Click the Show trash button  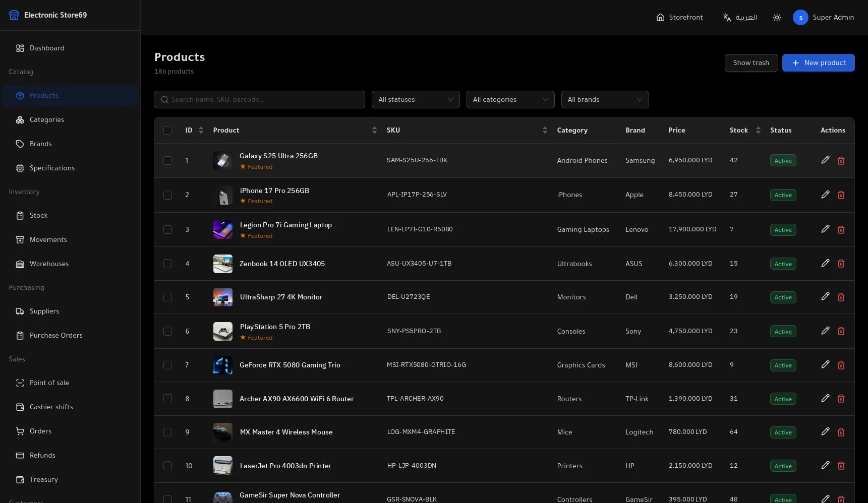pos(751,63)
